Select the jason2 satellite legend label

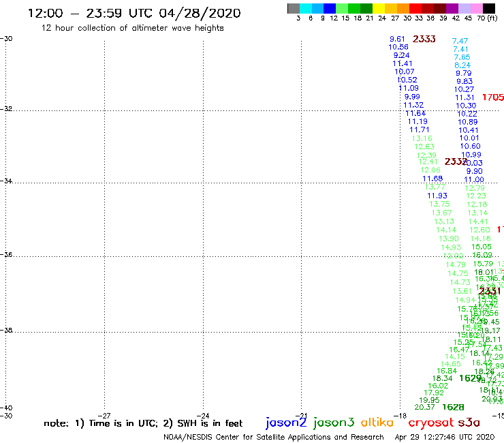pos(286,423)
